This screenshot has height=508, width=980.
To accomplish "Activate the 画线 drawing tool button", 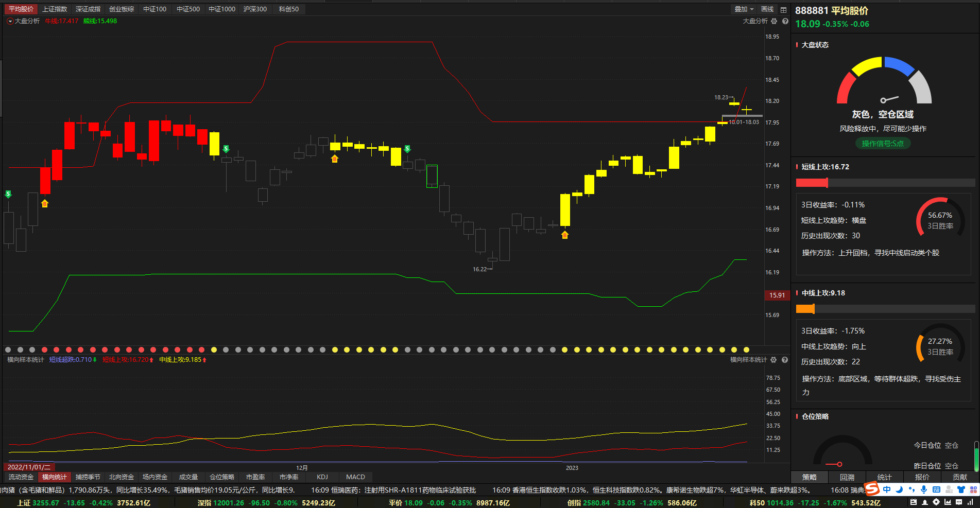I will click(767, 9).
